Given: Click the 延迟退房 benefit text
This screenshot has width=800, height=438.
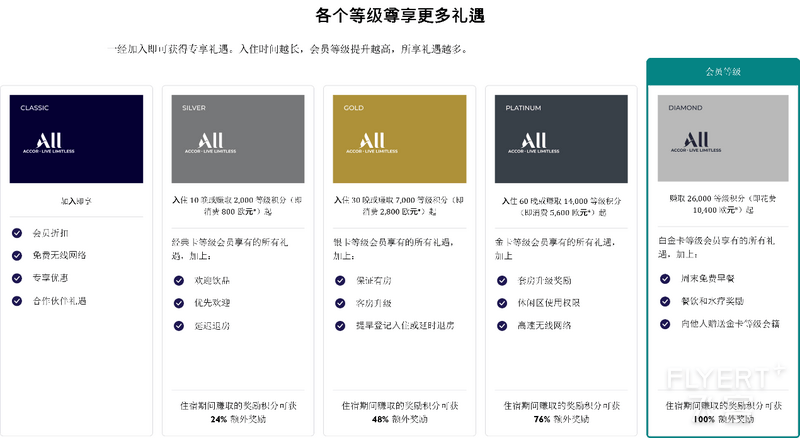Looking at the screenshot, I should click(212, 326).
